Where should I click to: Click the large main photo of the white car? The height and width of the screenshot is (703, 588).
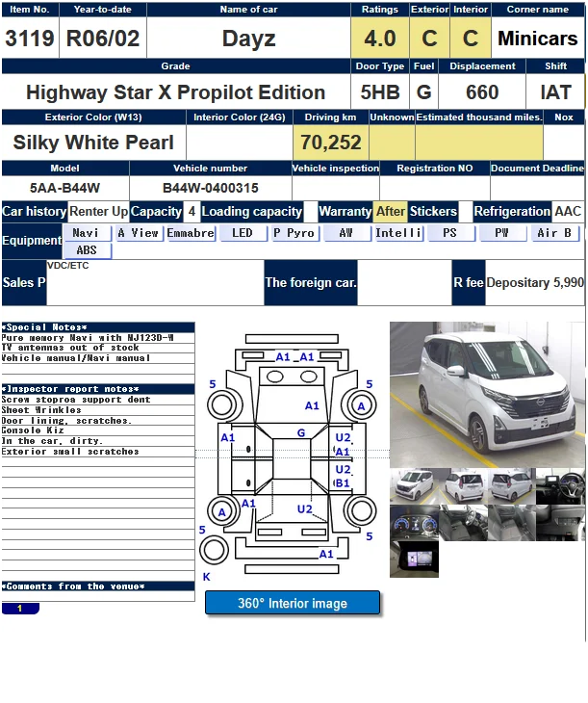pos(486,393)
